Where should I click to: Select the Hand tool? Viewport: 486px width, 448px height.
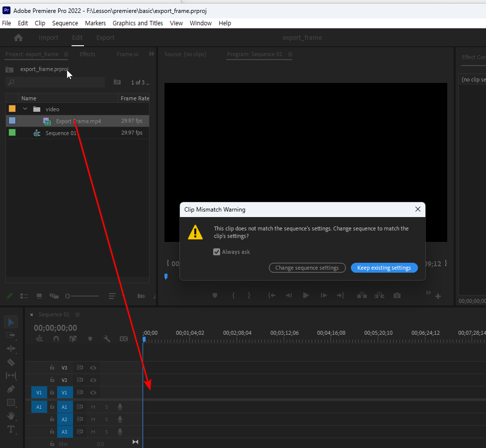(11, 416)
